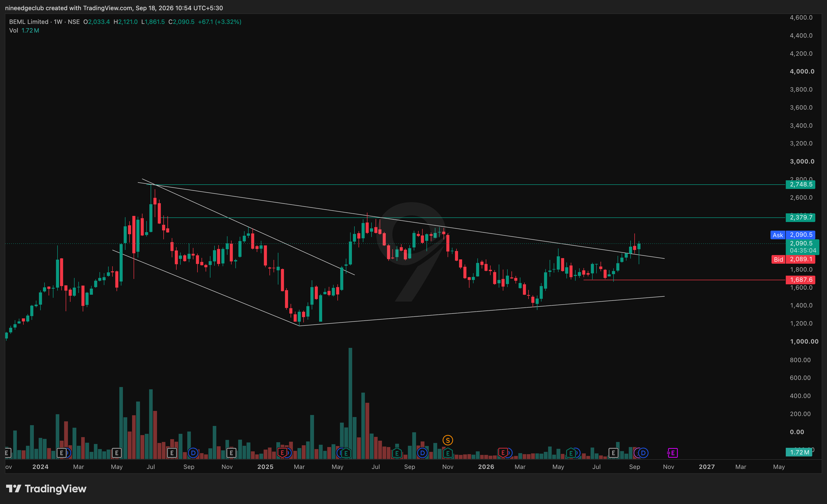Open the blue D dividend marker near Sep 2026

643,453
